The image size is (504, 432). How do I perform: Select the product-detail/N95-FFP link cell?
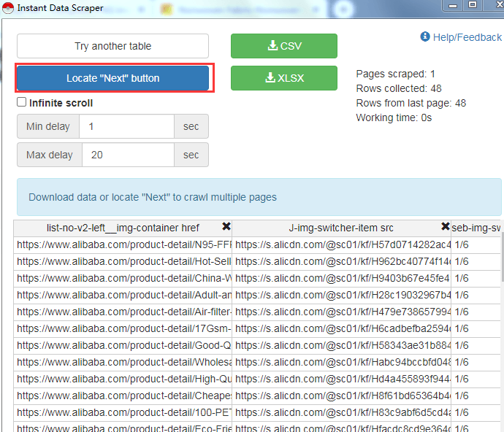click(x=123, y=244)
